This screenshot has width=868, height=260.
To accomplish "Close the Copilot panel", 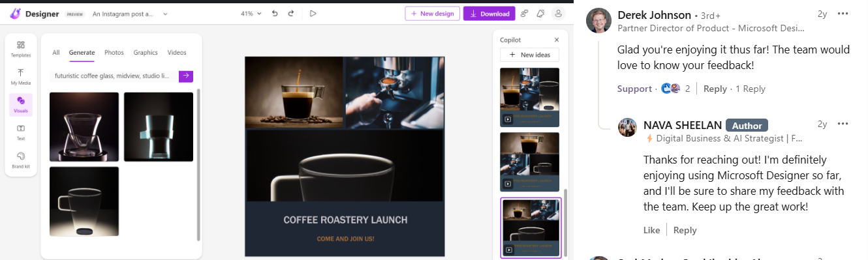I will click(557, 40).
